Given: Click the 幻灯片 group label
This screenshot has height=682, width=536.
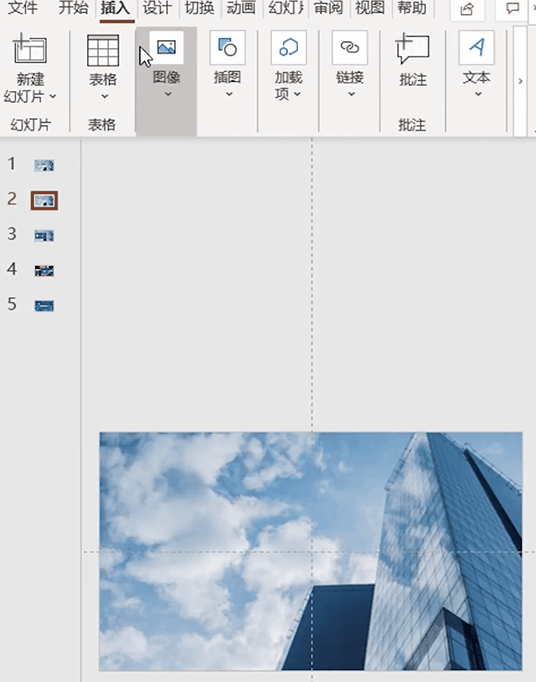Looking at the screenshot, I should (x=30, y=125).
